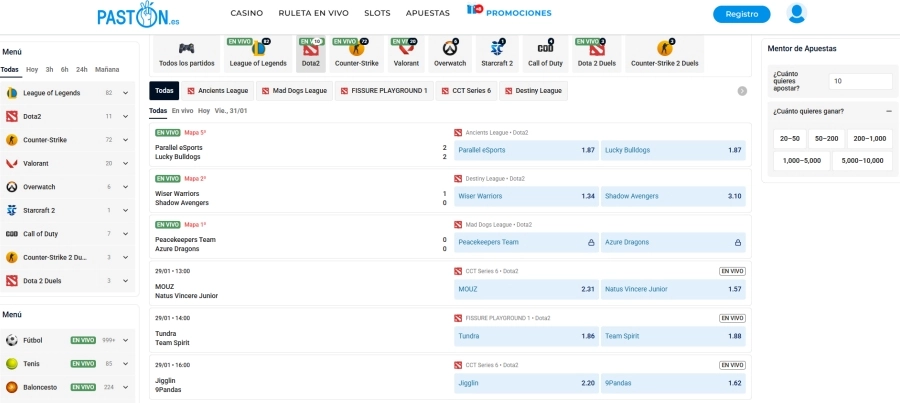This screenshot has width=900, height=403.
Task: Filter by CCT Series 6 chip
Action: (465, 91)
